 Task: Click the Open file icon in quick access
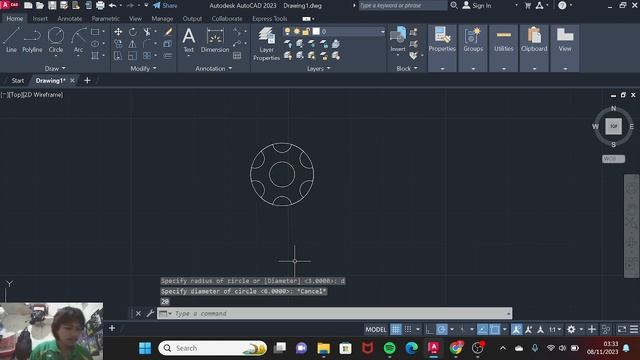40,5
